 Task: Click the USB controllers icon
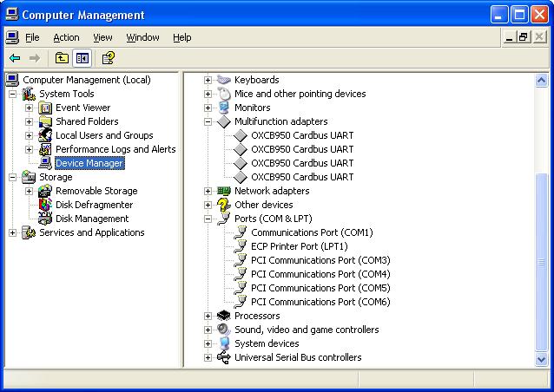tap(224, 357)
